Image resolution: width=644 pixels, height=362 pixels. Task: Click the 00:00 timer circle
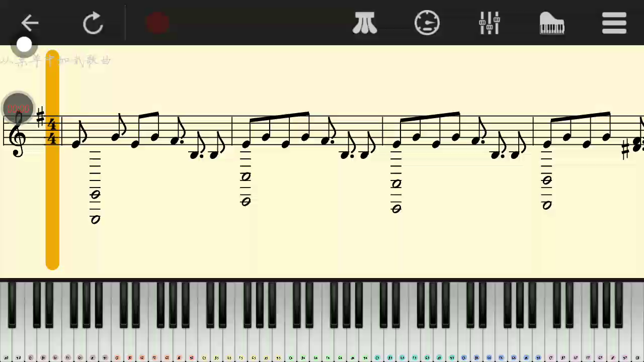click(x=18, y=109)
